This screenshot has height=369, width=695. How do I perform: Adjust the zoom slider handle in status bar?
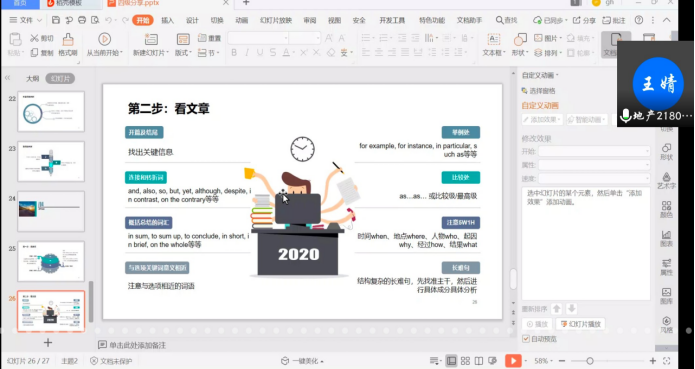[590, 361]
